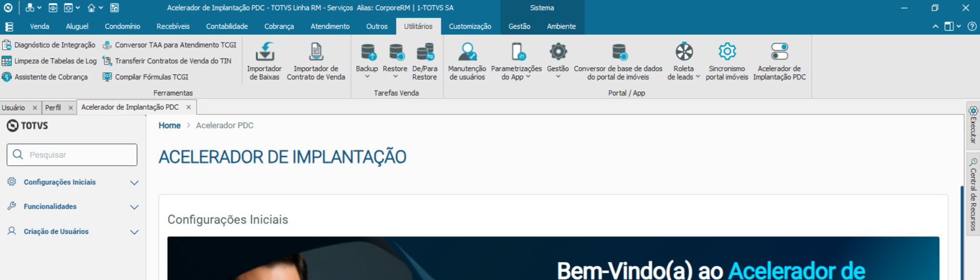Click the TOTVS logo in sidebar
Screen dimensions: 980x280
point(27,126)
